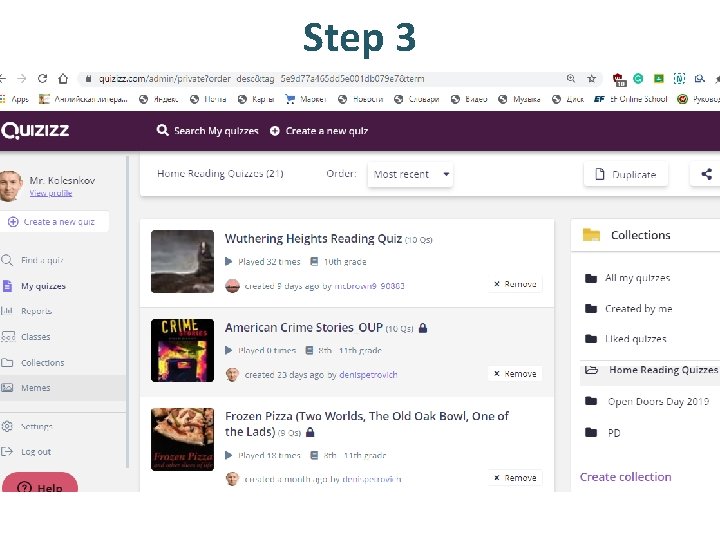This screenshot has width=720, height=540.
Task: Click the address bar URL
Action: pyautogui.click(x=262, y=79)
